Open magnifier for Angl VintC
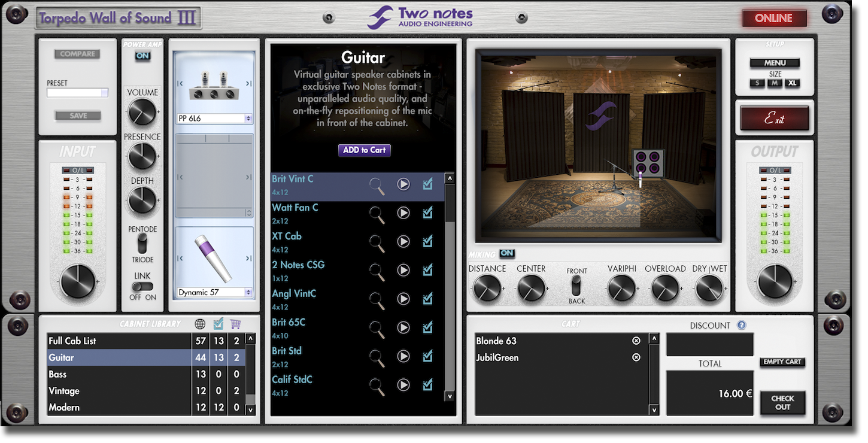 coord(377,301)
